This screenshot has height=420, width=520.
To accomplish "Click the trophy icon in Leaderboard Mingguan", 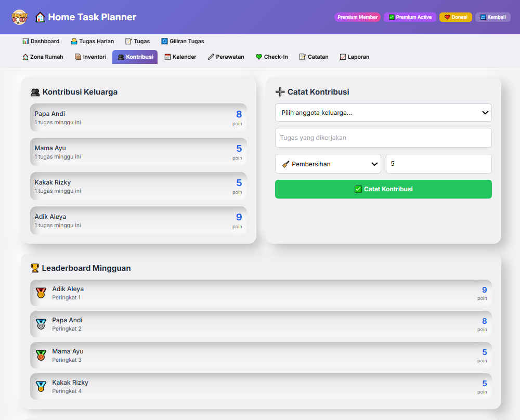I will tap(35, 268).
